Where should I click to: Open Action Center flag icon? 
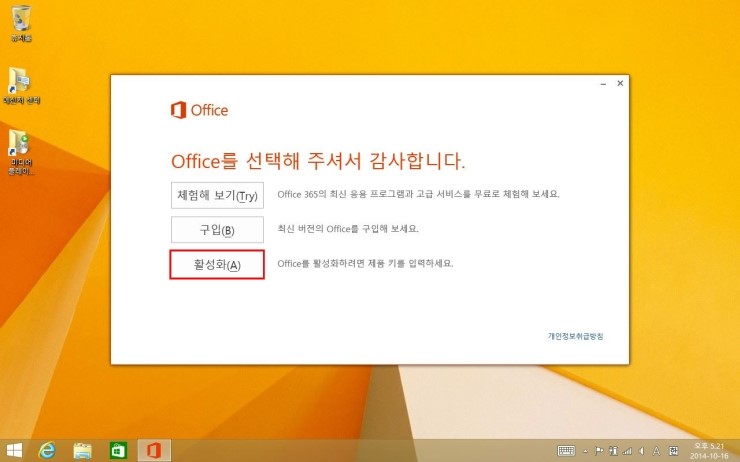599,451
